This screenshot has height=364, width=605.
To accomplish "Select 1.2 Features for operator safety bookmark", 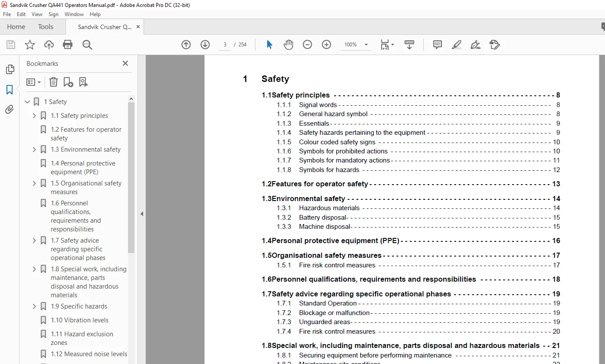I will (86, 134).
